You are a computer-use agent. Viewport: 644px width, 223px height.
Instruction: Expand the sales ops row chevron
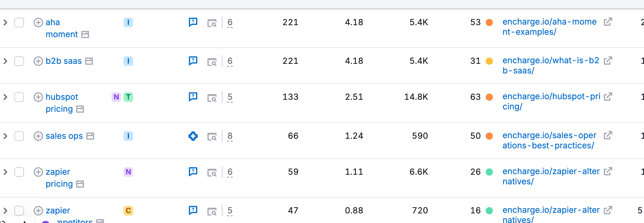[x=5, y=136]
